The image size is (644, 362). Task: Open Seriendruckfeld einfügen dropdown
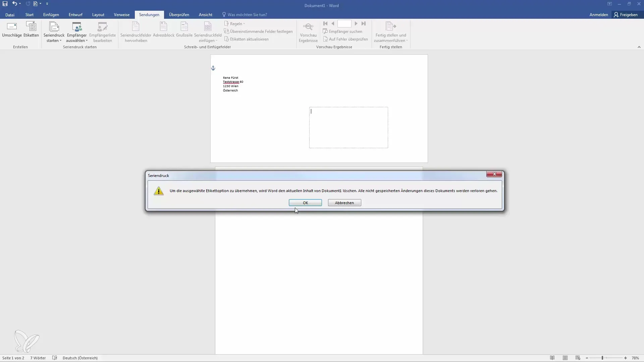click(x=208, y=32)
